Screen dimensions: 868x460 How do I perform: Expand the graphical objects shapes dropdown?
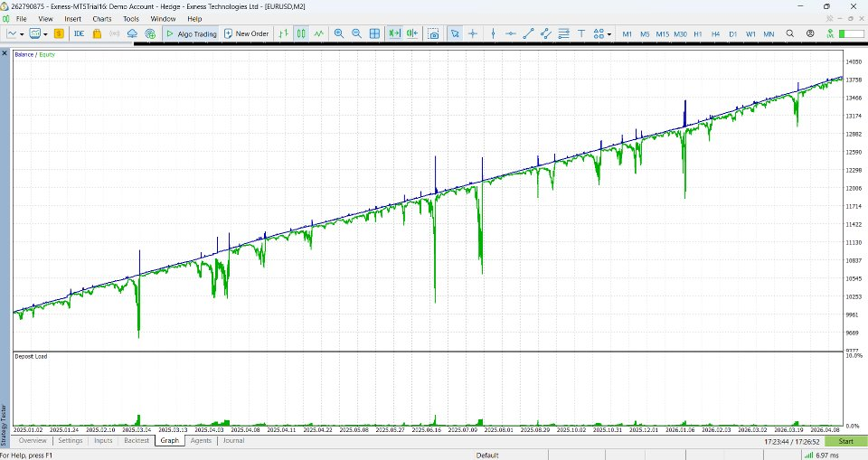(609, 34)
